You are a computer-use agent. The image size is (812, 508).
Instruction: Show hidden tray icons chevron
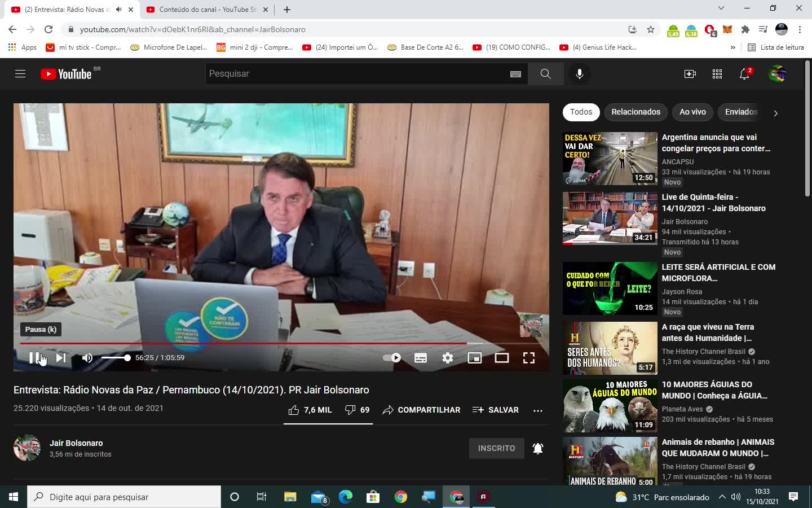722,497
